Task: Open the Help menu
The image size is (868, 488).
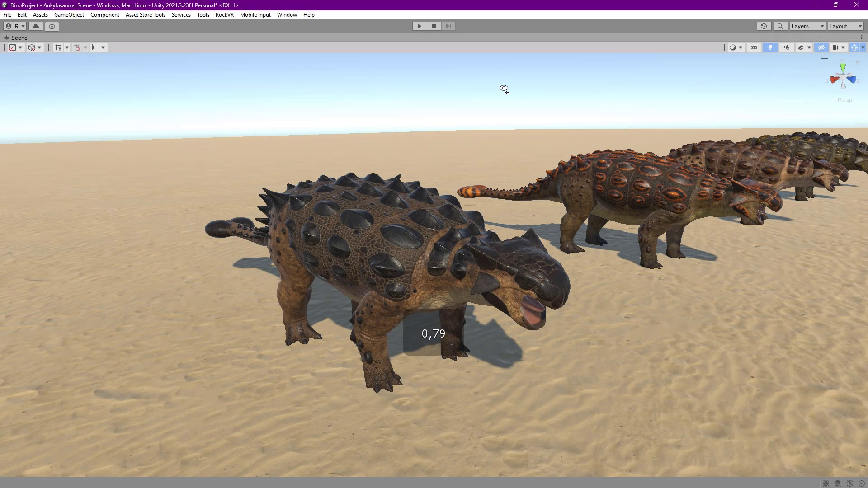Action: (x=309, y=15)
